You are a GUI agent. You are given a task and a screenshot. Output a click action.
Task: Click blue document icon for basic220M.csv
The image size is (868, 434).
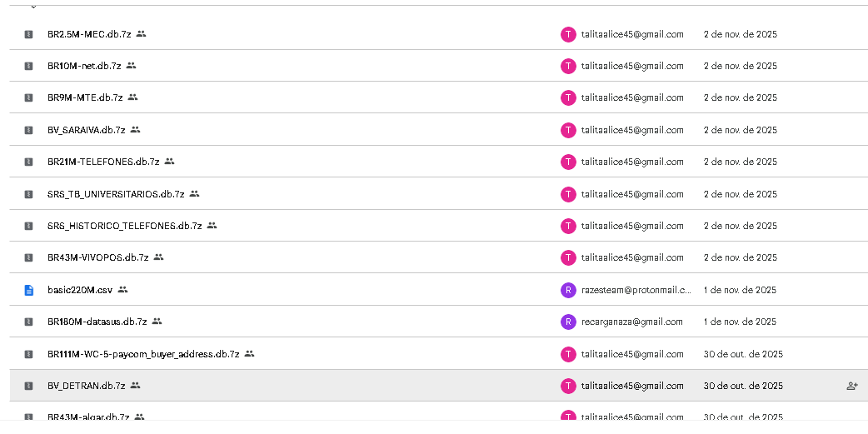[29, 290]
